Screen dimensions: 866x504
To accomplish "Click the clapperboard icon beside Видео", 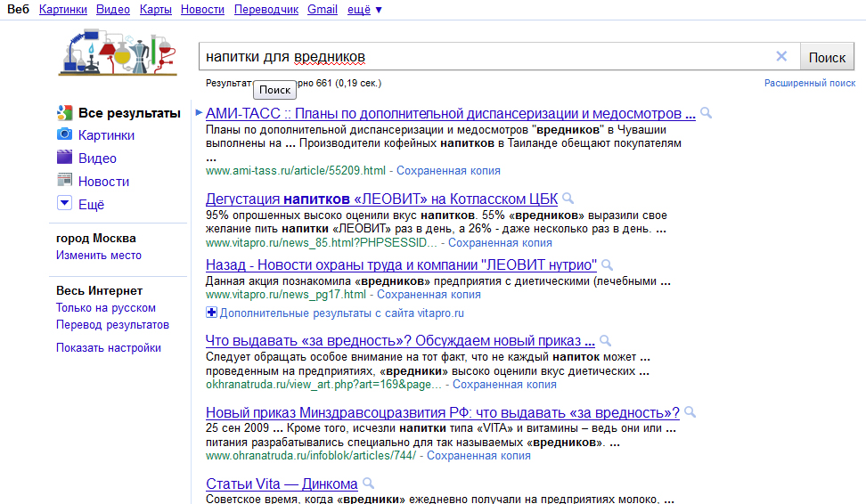I will click(65, 158).
